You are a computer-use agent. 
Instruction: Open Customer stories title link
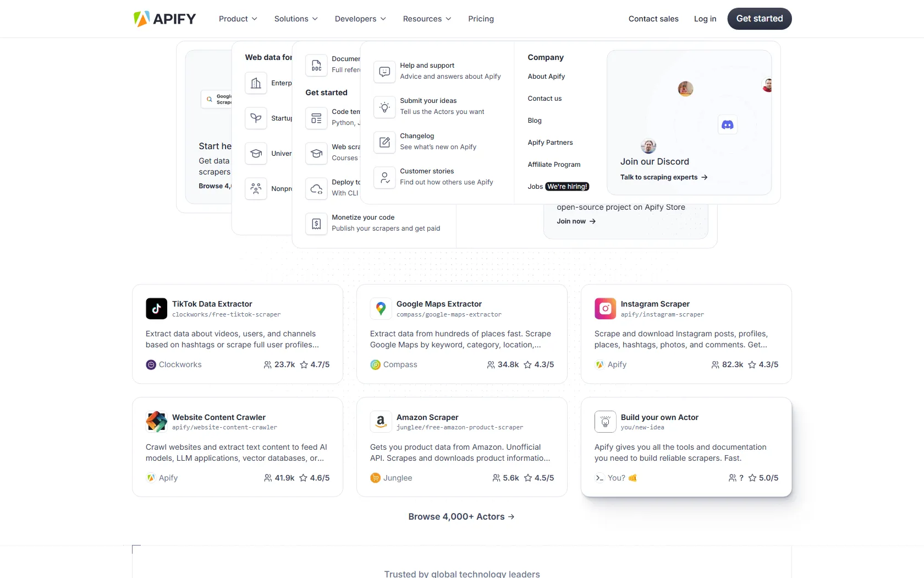(x=427, y=171)
